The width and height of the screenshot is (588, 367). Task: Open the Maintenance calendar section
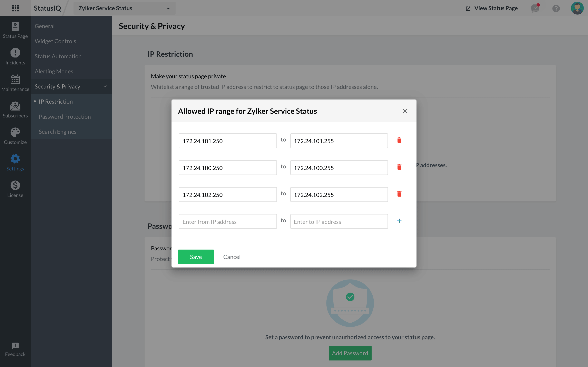coord(15,83)
